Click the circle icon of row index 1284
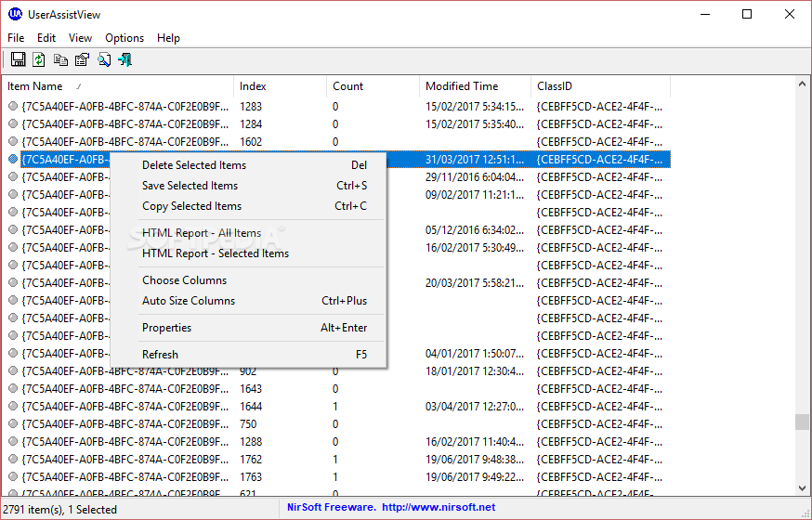The height and width of the screenshot is (520, 812). 13,124
